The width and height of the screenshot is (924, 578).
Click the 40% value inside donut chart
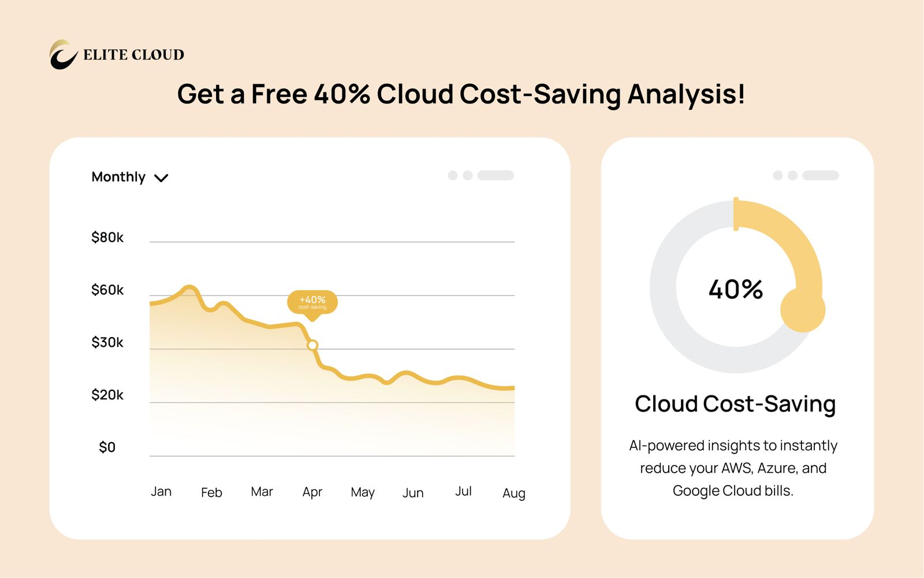coord(736,289)
